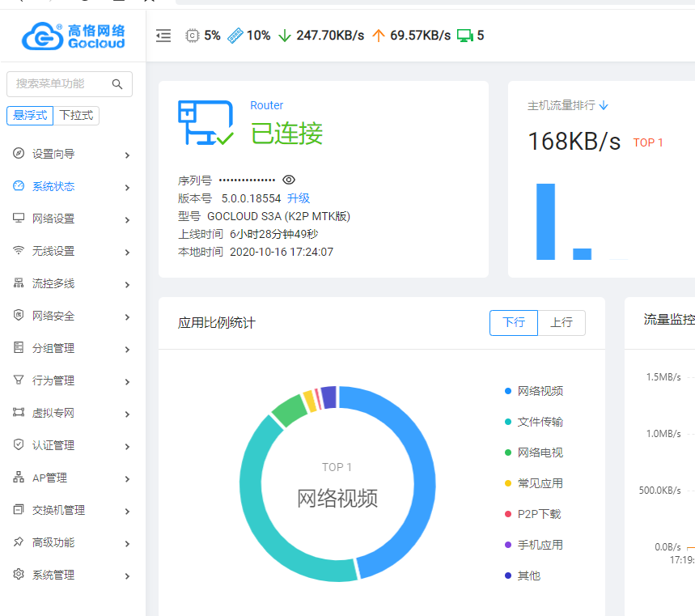This screenshot has width=695, height=616.
Task: Click the green online hosts monitor icon
Action: point(464,36)
